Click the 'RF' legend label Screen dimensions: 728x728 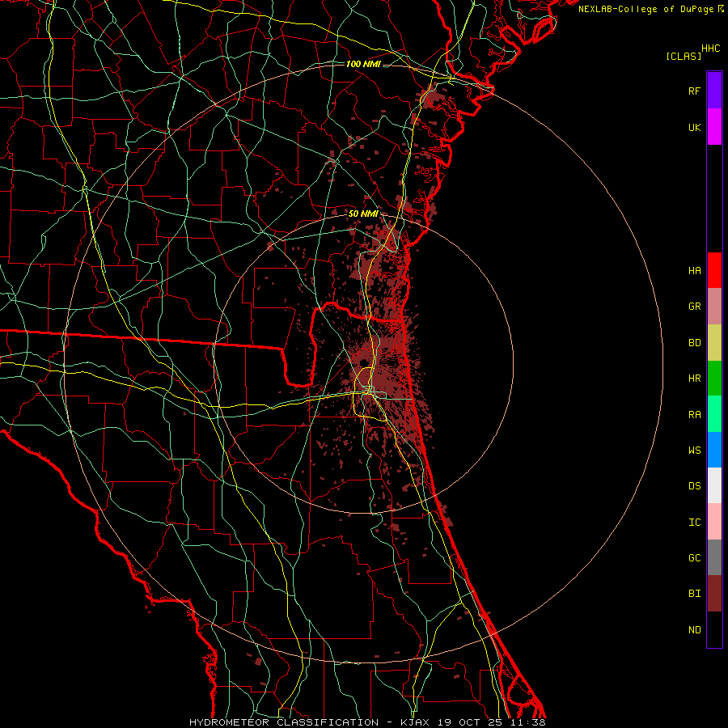point(694,91)
